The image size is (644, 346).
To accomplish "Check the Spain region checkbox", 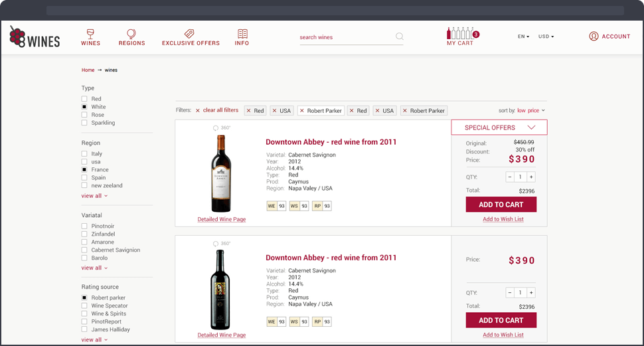I will click(84, 177).
